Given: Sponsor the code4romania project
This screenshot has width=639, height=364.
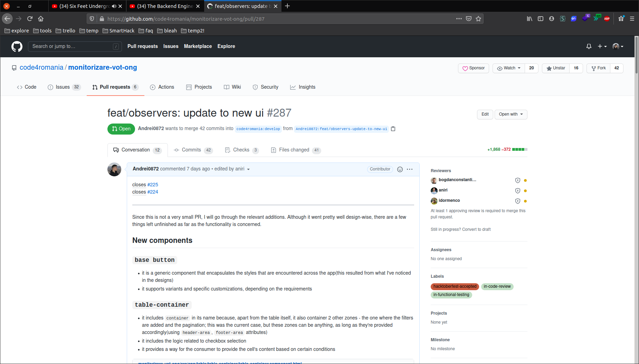Looking at the screenshot, I should click(x=474, y=68).
